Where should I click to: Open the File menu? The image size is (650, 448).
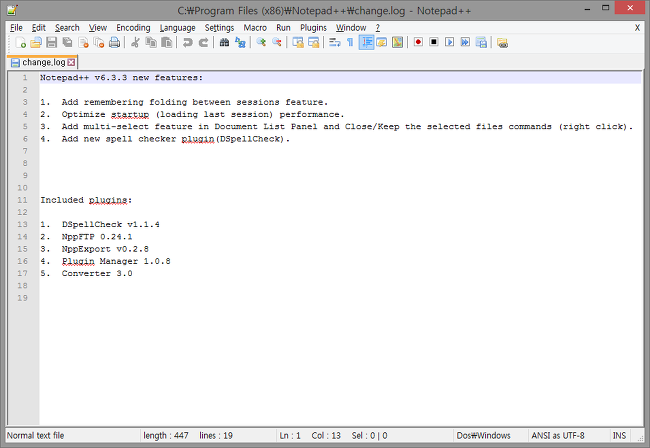[16, 28]
